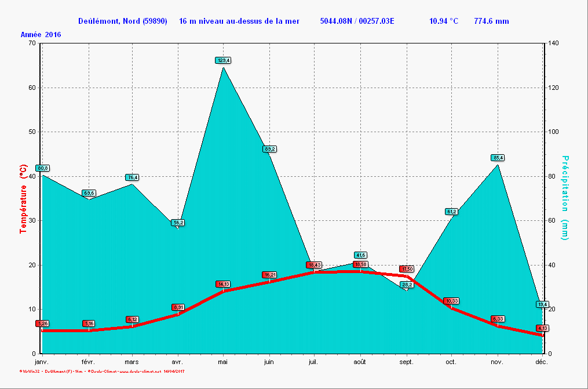
Task: Select the 17,50 temperature label in September
Action: pos(407,269)
